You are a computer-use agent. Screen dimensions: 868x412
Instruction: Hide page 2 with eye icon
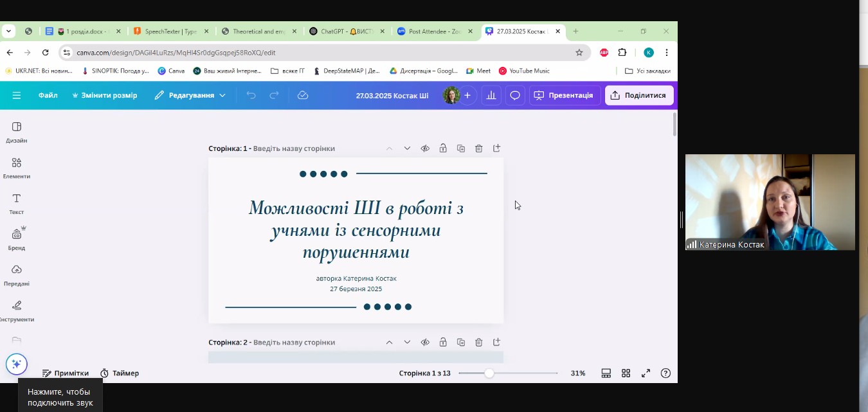point(425,343)
